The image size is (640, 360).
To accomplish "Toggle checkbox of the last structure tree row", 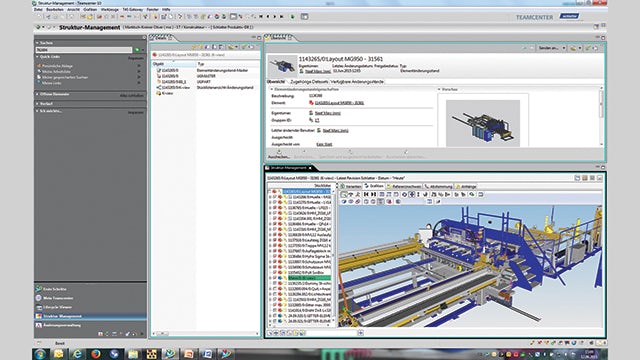I will click(274, 321).
